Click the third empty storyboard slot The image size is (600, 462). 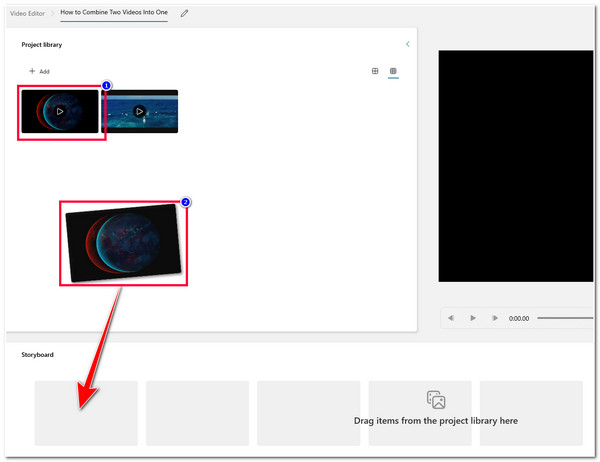click(309, 413)
